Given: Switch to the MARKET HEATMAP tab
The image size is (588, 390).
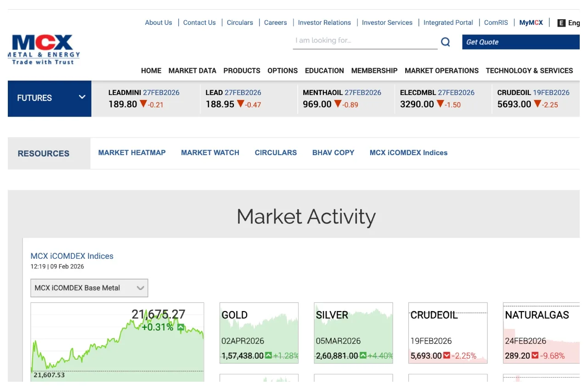Looking at the screenshot, I should (132, 153).
